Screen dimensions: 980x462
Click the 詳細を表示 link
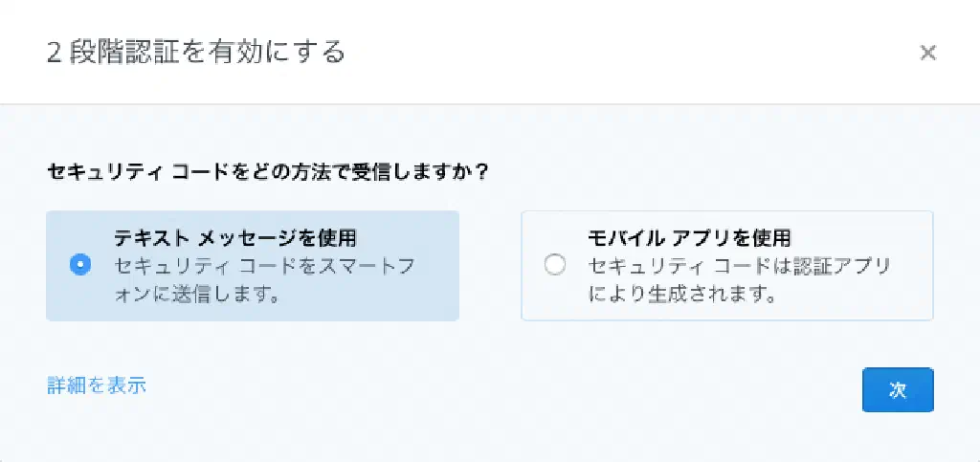pos(97,385)
